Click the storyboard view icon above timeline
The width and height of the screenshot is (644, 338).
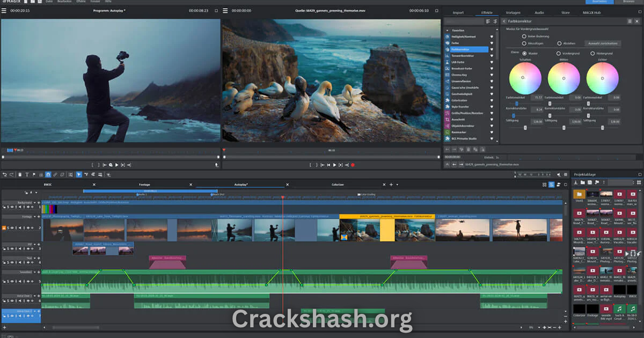pos(544,184)
